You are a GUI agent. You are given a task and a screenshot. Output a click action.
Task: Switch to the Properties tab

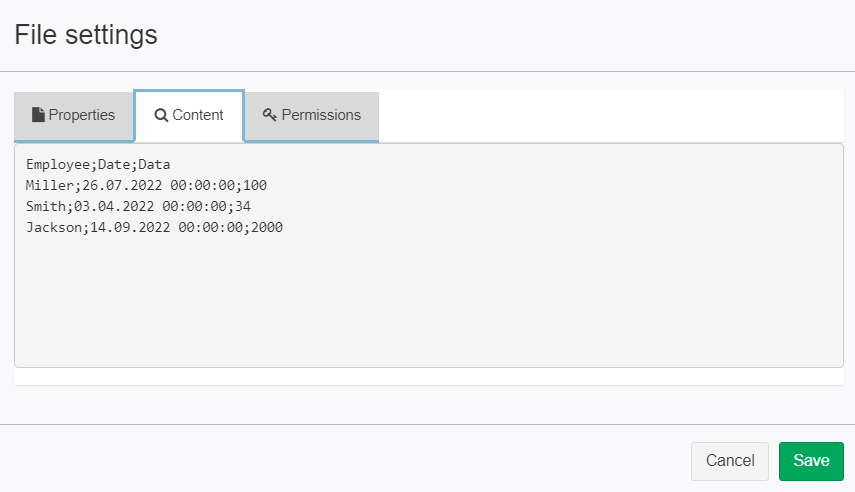pos(74,116)
